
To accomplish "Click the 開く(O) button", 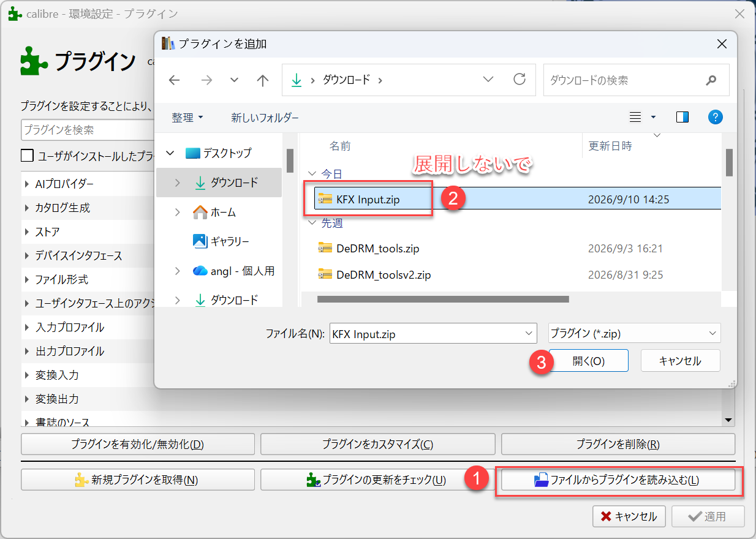I will pos(588,361).
